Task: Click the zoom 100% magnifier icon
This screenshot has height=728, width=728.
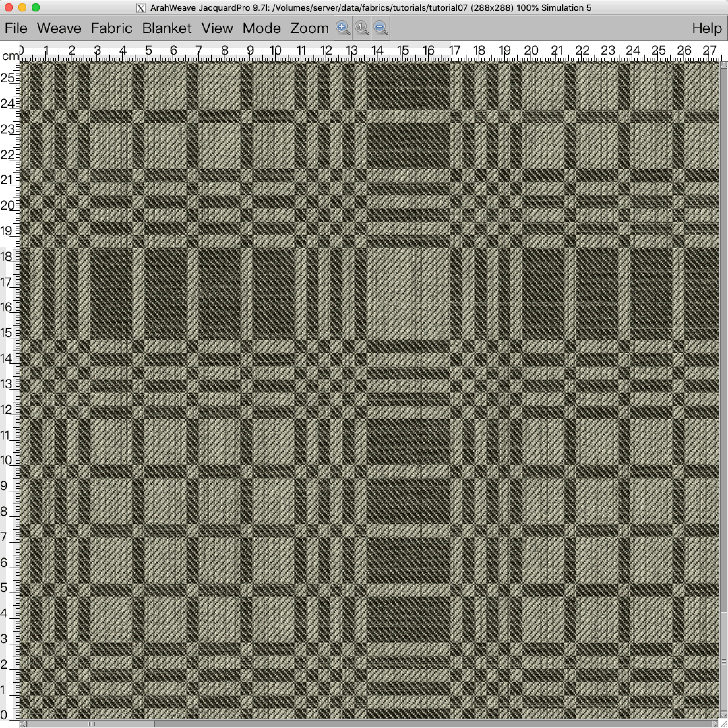Action: (x=362, y=28)
